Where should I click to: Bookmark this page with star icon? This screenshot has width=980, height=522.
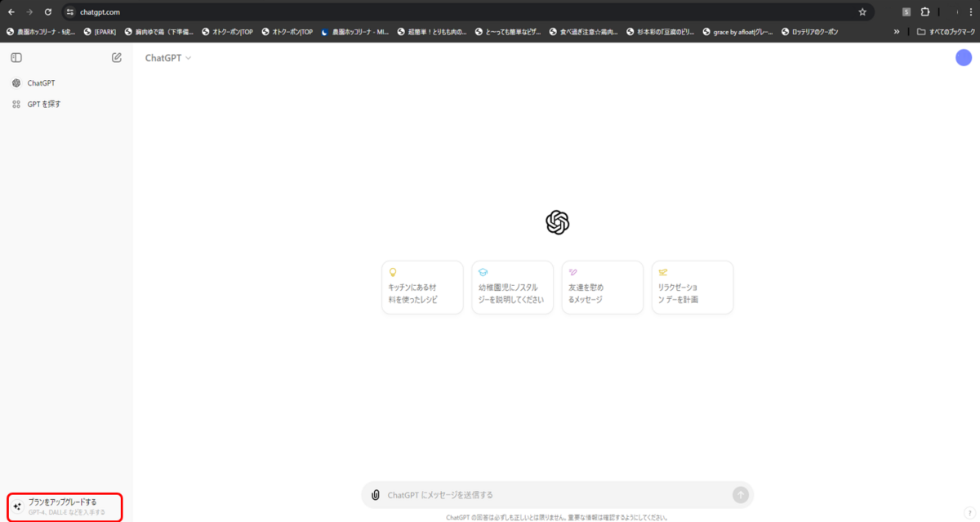(x=862, y=12)
